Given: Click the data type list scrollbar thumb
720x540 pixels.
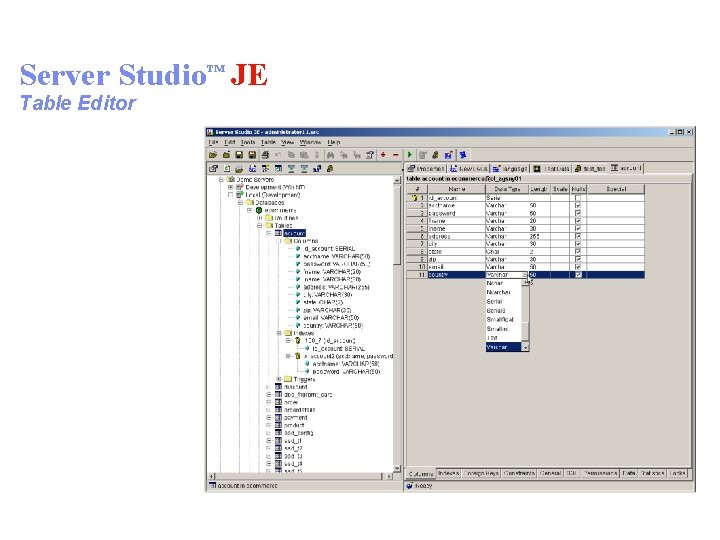Looking at the screenshot, I should (526, 331).
